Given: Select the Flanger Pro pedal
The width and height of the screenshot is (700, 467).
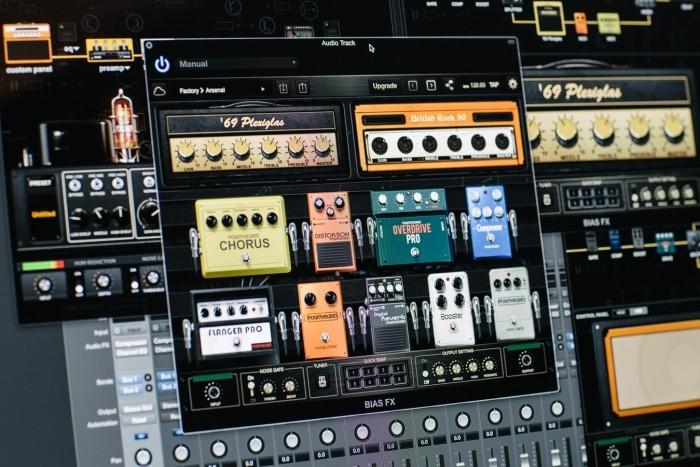Looking at the screenshot, I should [234, 327].
